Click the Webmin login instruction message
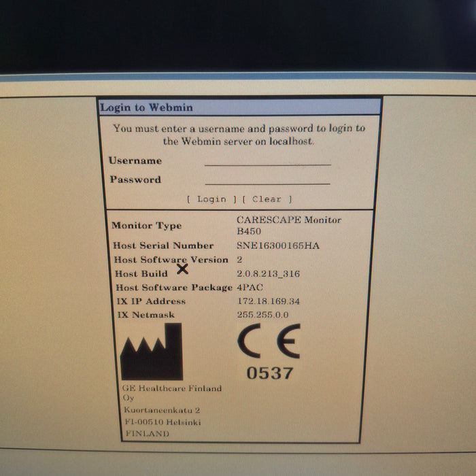Image resolution: width=476 pixels, height=476 pixels. (x=239, y=135)
